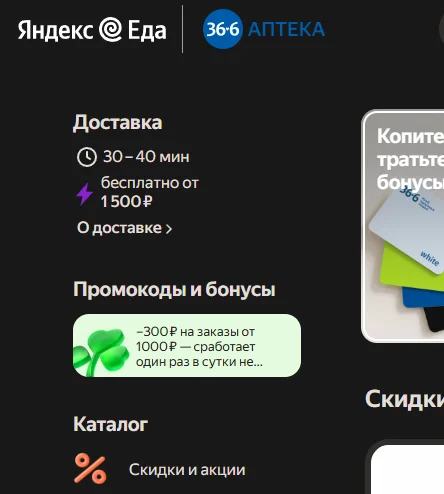Click the purple lightning bolt icon
This screenshot has height=494, width=444.
(84, 194)
